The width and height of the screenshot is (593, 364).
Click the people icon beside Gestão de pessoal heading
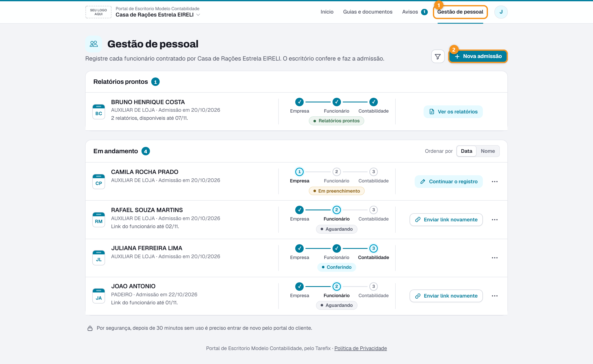(94, 44)
